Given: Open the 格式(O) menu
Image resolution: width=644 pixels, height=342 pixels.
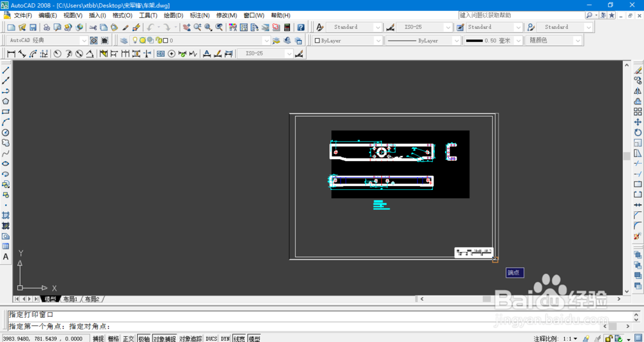Looking at the screenshot, I should 122,15.
